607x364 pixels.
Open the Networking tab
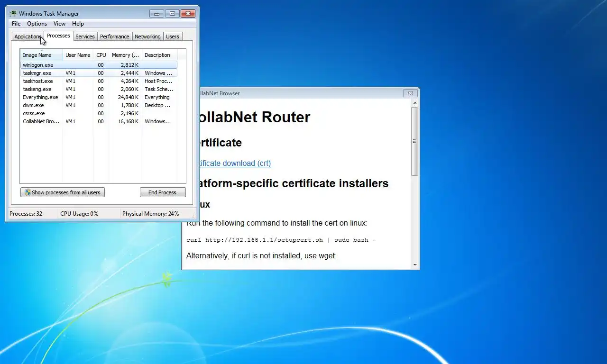(x=147, y=36)
